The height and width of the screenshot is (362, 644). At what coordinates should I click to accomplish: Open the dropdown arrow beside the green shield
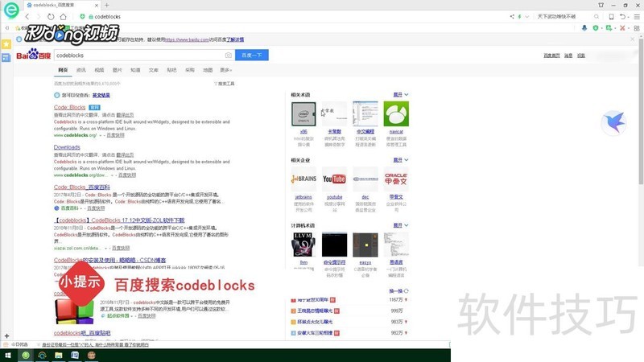pyautogui.click(x=601, y=28)
